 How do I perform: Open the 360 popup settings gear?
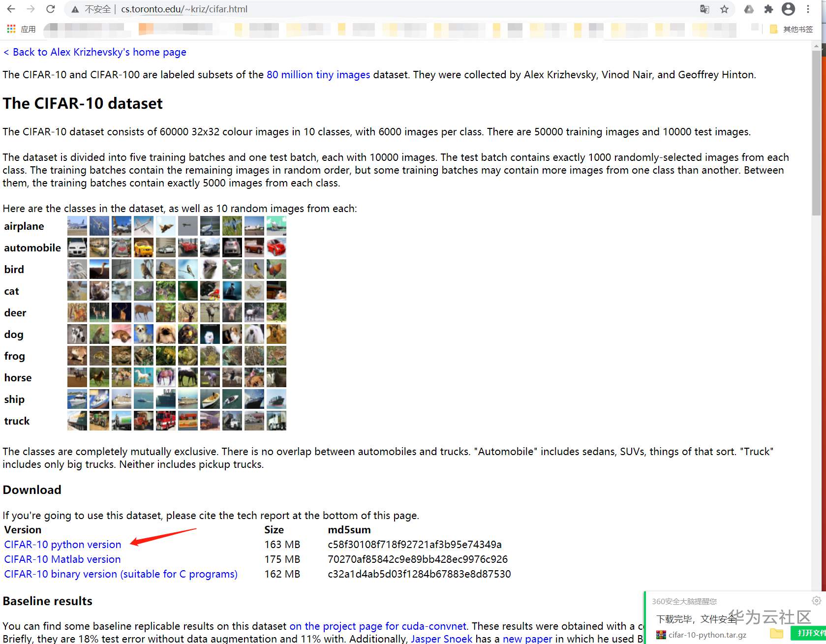tap(816, 601)
